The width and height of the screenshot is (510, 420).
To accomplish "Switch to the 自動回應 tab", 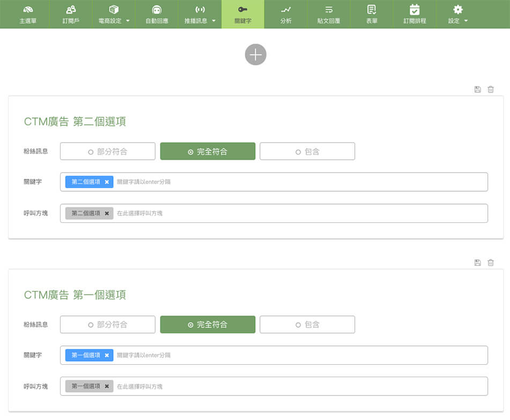I will tap(157, 14).
